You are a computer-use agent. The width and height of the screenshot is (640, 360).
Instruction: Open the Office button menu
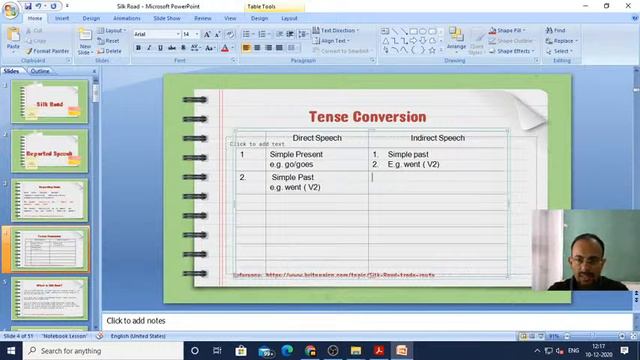click(11, 10)
